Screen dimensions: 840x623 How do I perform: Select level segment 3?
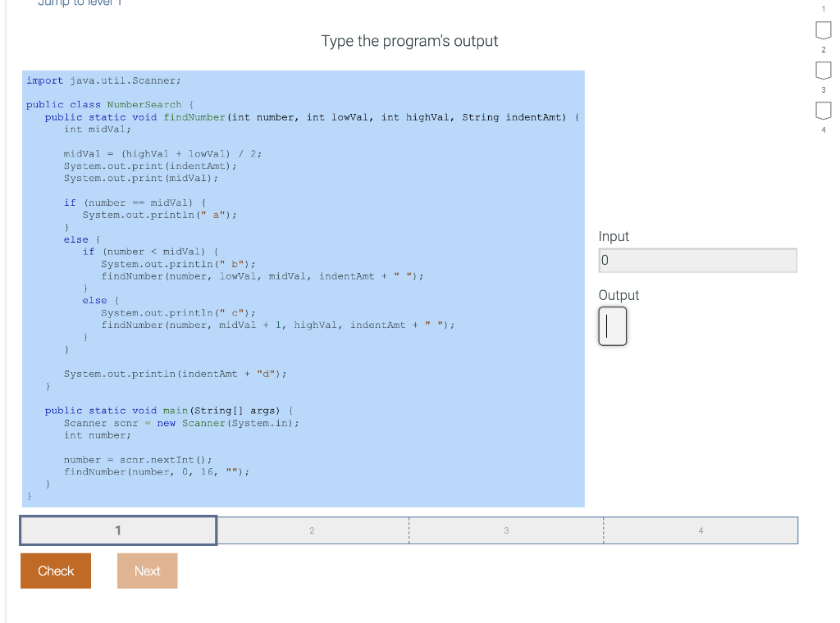506,530
